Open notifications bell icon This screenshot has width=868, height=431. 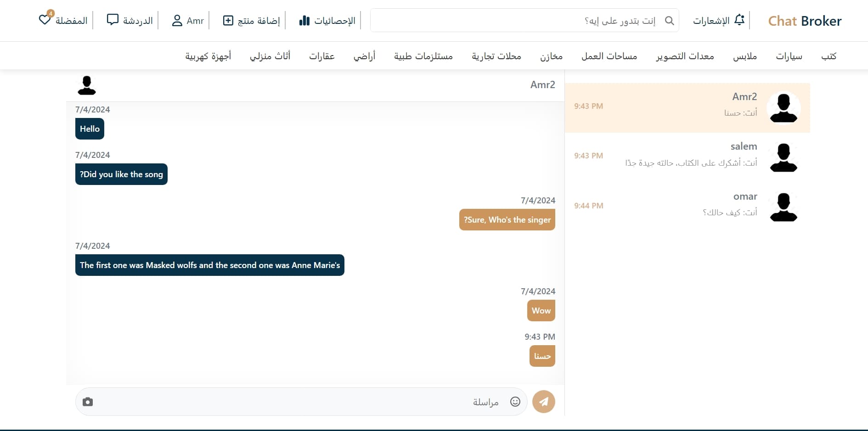tap(739, 20)
